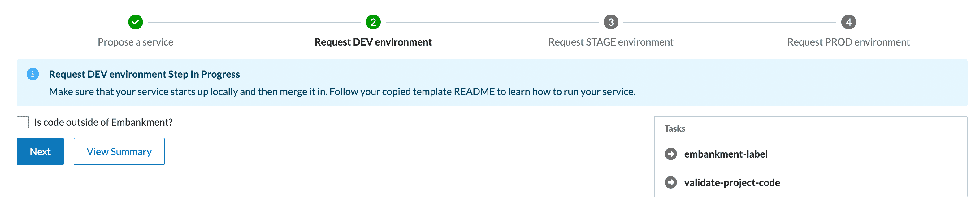Image resolution: width=980 pixels, height=213 pixels.
Task: Jump to Request PROD environment step
Action: point(848,42)
